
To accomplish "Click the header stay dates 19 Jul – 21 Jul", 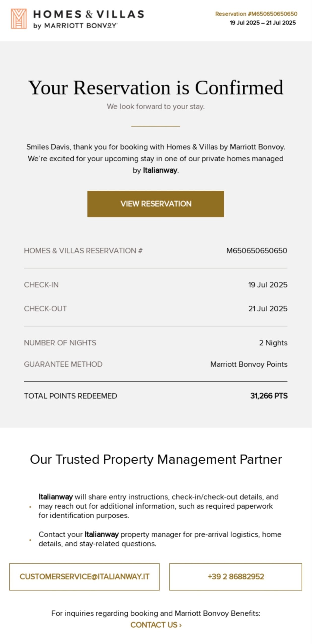I will point(263,23).
